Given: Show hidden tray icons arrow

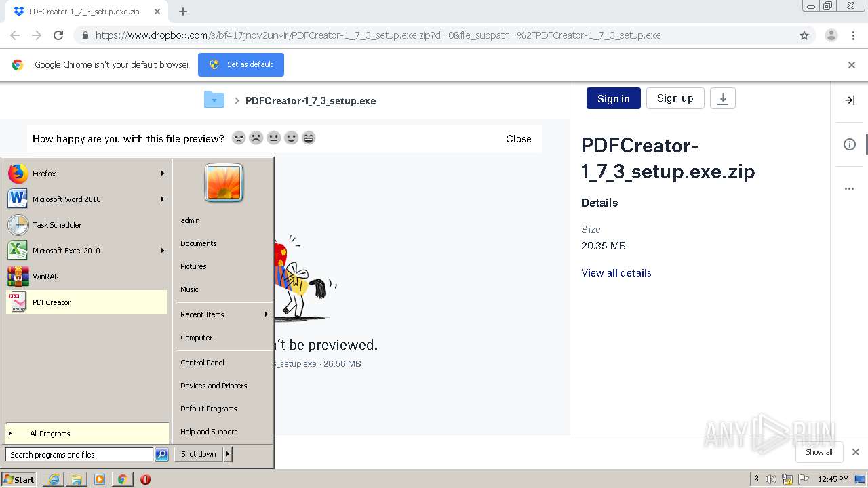Looking at the screenshot, I should (756, 479).
